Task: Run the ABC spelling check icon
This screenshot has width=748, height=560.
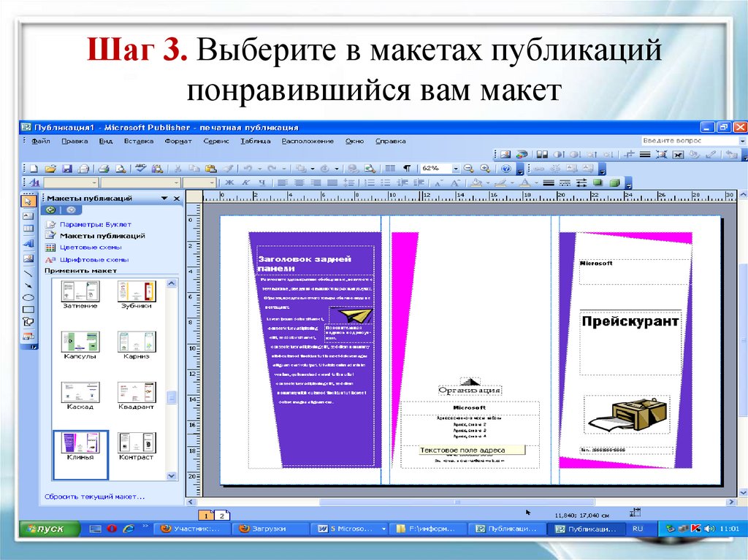Action: 140,168
